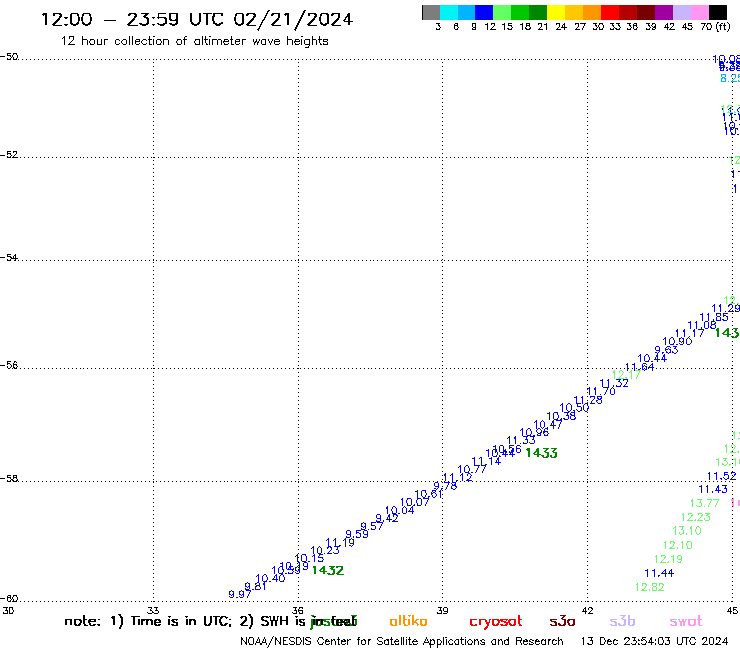Viewport: 740px width, 650px height.
Task: Click the "70 (ft)" scale label
Action: pyautogui.click(x=715, y=27)
